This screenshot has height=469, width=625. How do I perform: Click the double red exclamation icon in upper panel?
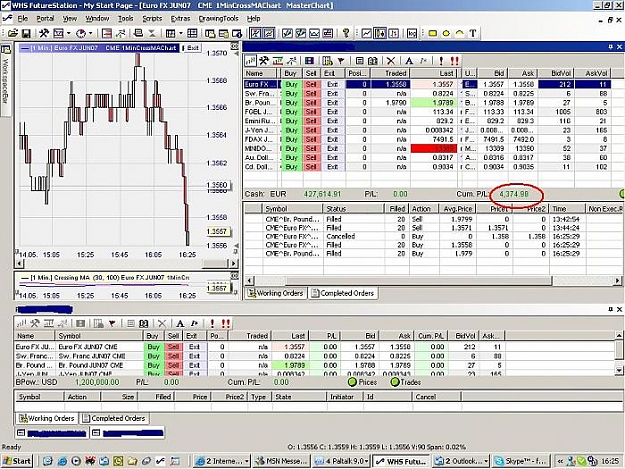pyautogui.click(x=454, y=61)
